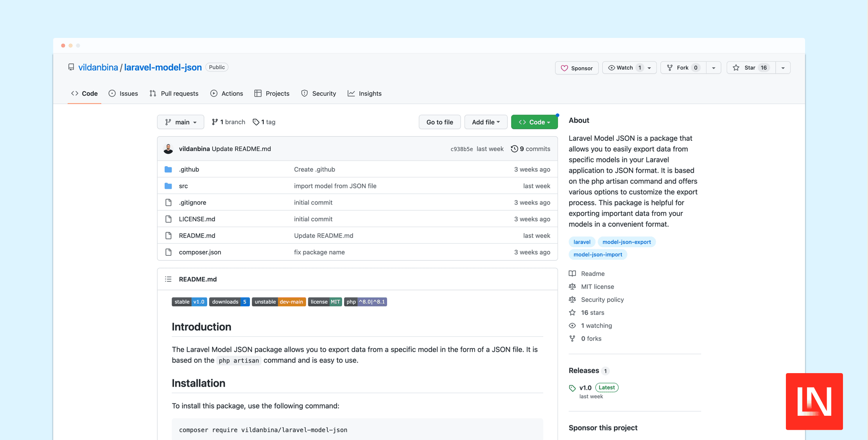Click the scales icon beside MIT license
Viewport: 868px width, 440px height.
tap(572, 286)
